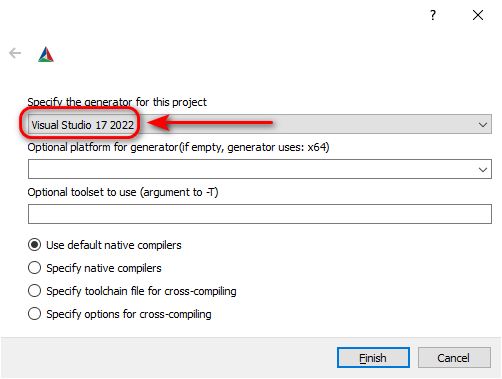Dismiss the dialog with the Cancel button
This screenshot has height=379, width=502.
(454, 358)
